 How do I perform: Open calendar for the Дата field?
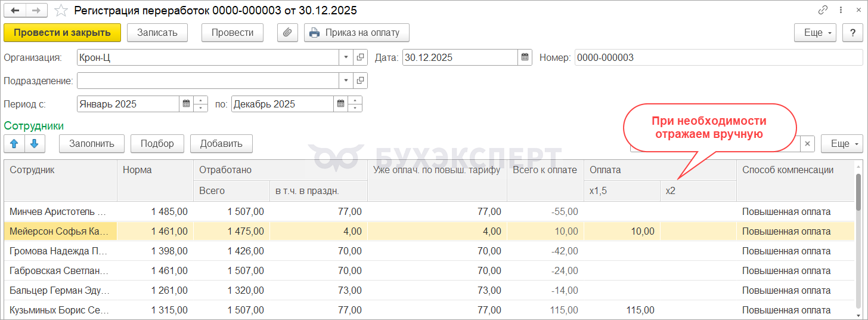525,57
